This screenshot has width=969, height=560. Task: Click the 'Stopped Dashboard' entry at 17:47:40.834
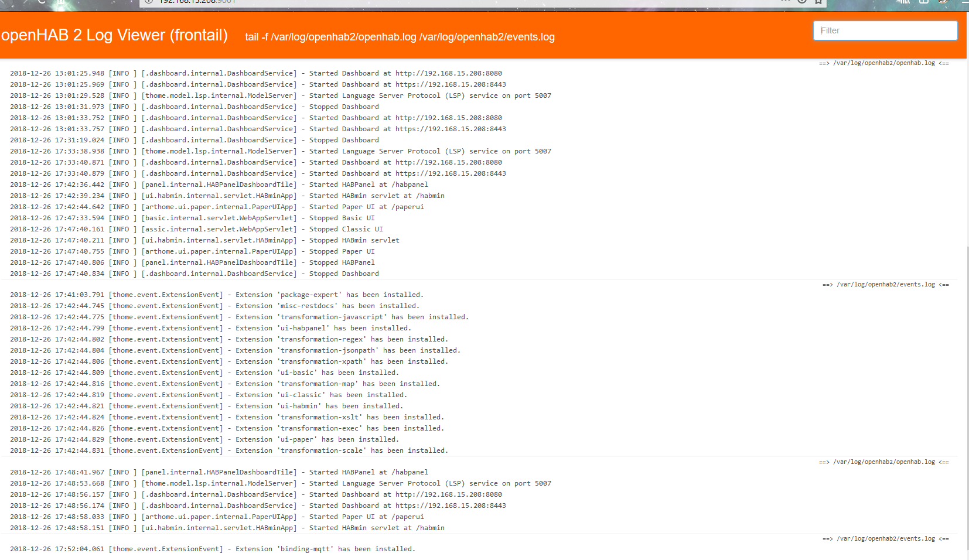(195, 274)
